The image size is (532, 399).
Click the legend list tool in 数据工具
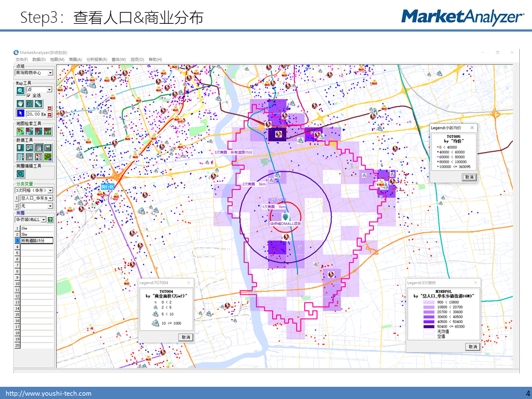[39, 147]
